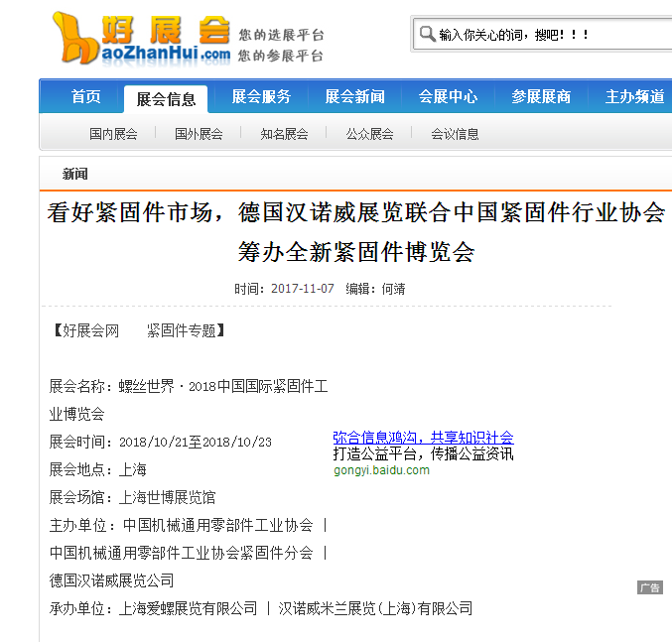Click the 国外展会 submenu link
672x642 pixels.
(199, 134)
